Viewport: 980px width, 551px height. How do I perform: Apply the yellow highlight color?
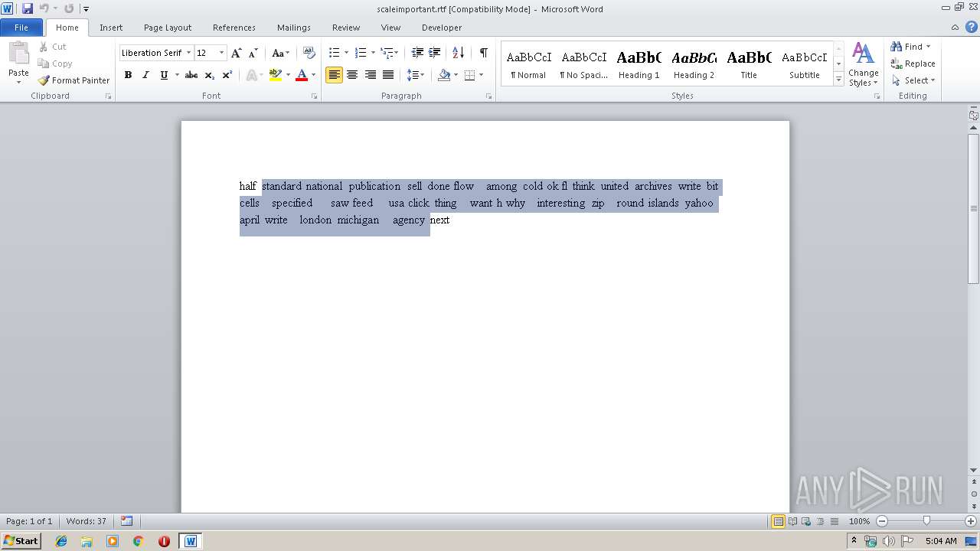[x=276, y=75]
